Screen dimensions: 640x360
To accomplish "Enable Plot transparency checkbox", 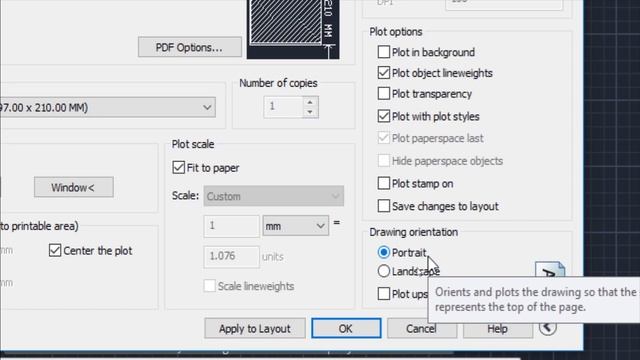I will 384,94.
